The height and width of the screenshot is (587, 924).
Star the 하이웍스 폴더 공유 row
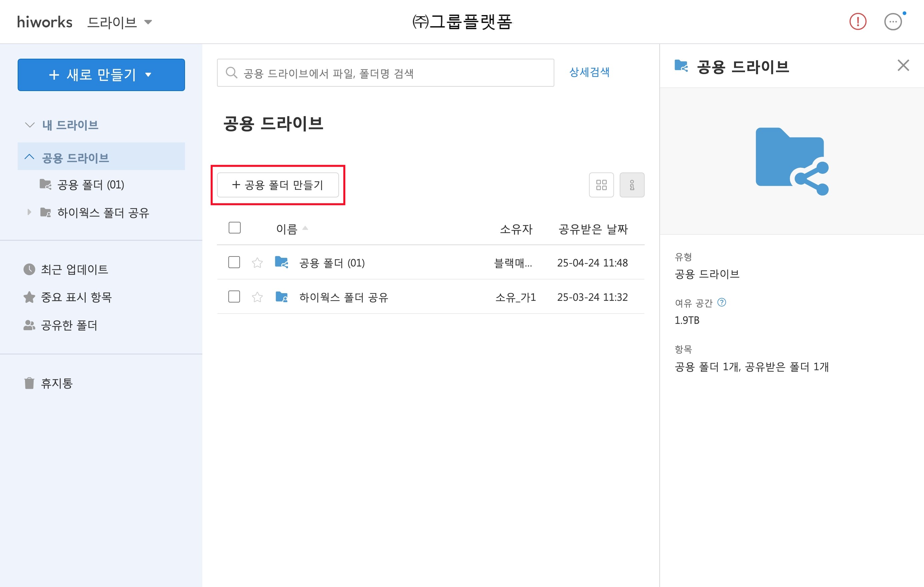click(x=257, y=297)
